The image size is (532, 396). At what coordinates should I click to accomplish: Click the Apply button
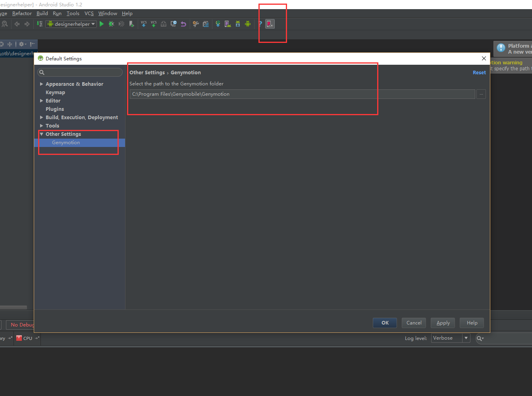(x=443, y=323)
